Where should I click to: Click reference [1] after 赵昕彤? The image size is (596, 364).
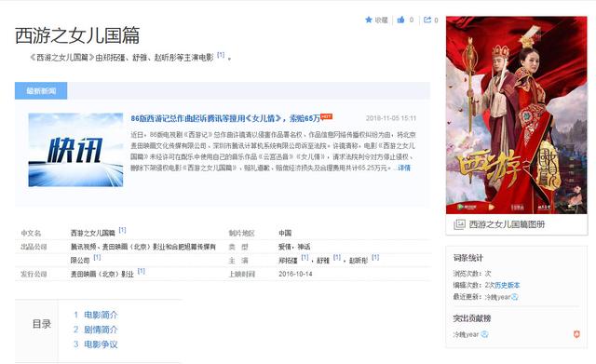[x=375, y=257]
